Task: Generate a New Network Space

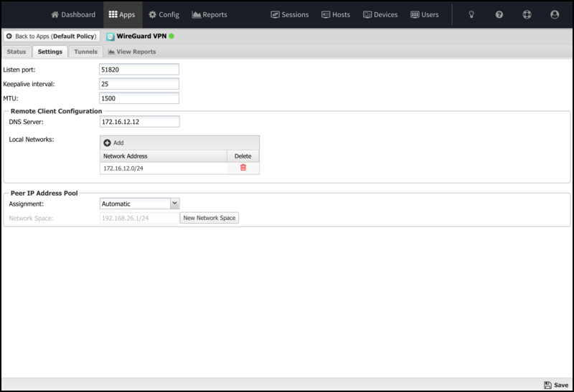Action: click(210, 218)
